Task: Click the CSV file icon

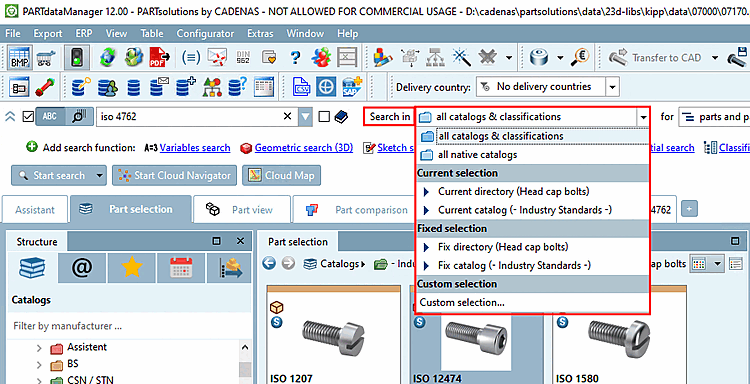Action: [301, 87]
